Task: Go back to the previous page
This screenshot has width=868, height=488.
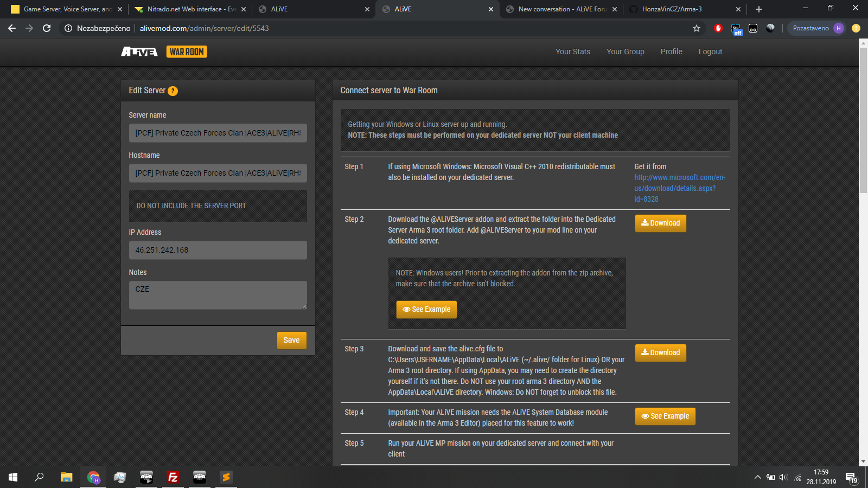Action: point(12,28)
